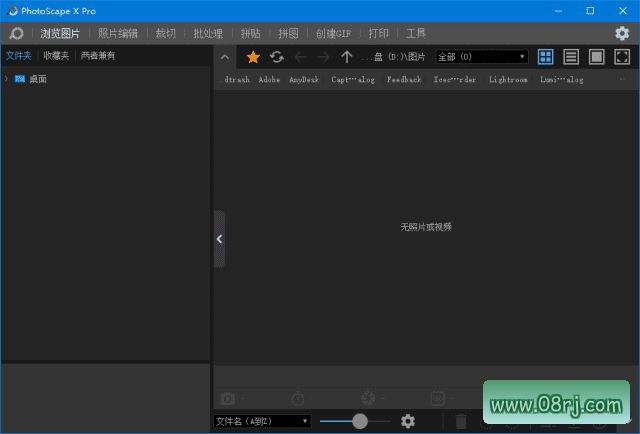The width and height of the screenshot is (640, 434).
Task: Open the 文件名 sort order dropdown
Action: tap(262, 422)
